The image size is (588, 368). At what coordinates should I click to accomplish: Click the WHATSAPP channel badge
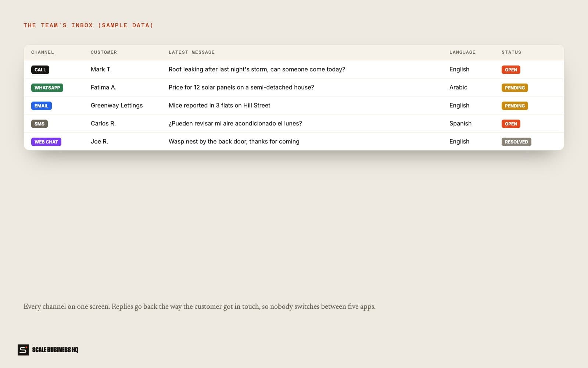[47, 88]
